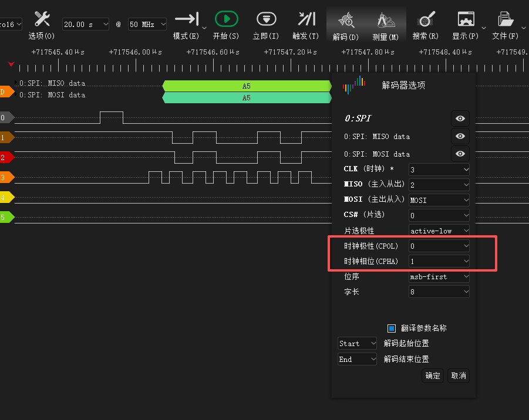Viewport: 529px width, 420px height.
Task: Toggle visibility eye for 0:SPI decoder
Action: pos(460,118)
